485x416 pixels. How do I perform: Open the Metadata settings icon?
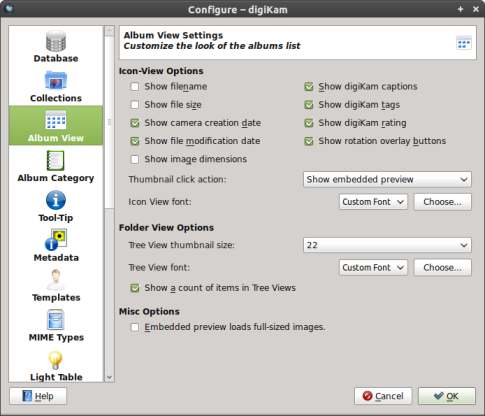[x=56, y=240]
